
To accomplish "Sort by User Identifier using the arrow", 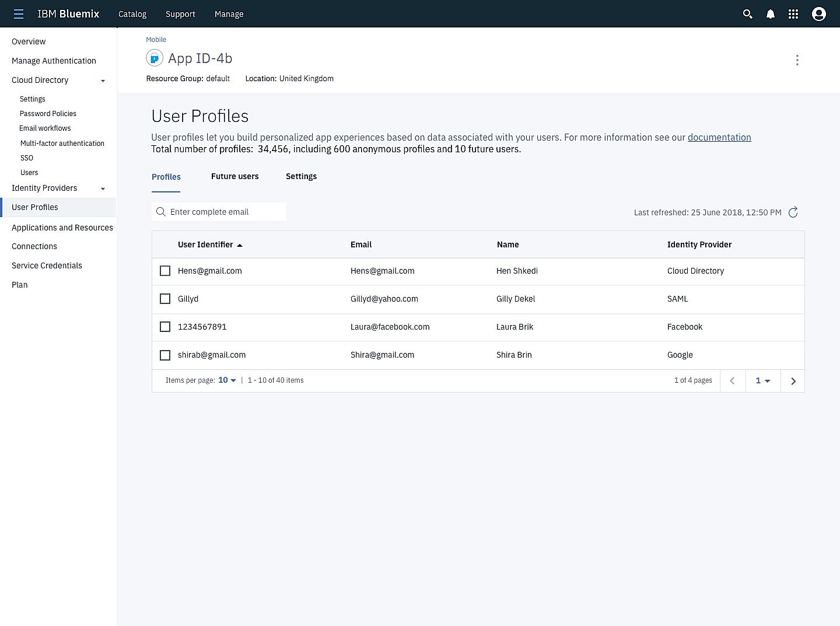I will coord(240,245).
